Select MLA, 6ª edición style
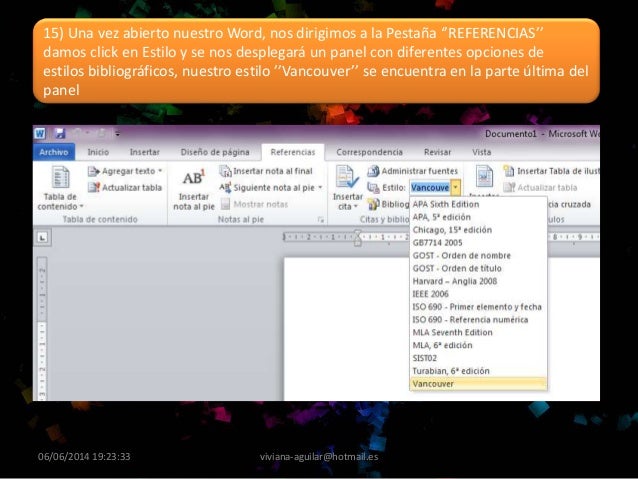The height and width of the screenshot is (479, 638). 478,346
